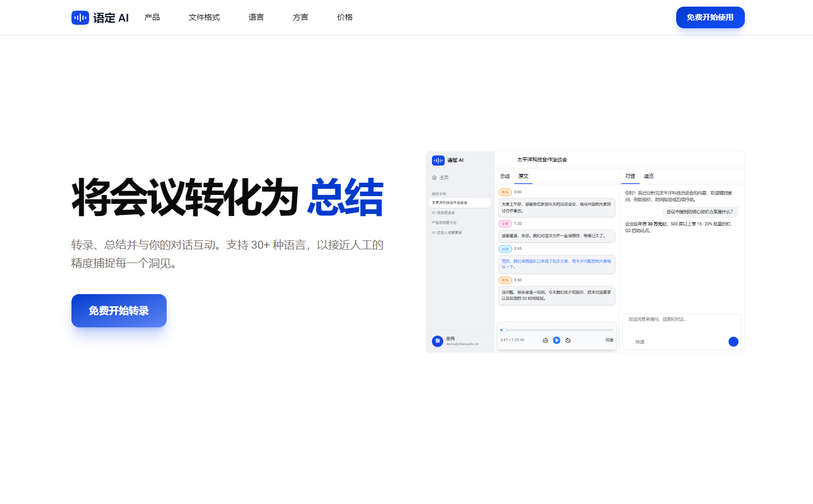Click the transcript segment starting with 感谢邀请
Viewport: 813px width, 504px height.
pyautogui.click(x=557, y=236)
